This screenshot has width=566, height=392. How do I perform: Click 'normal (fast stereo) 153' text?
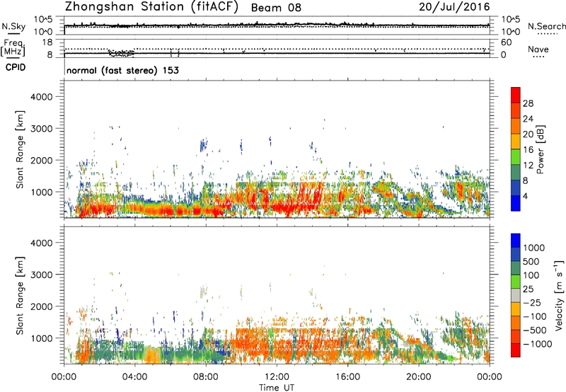[122, 70]
